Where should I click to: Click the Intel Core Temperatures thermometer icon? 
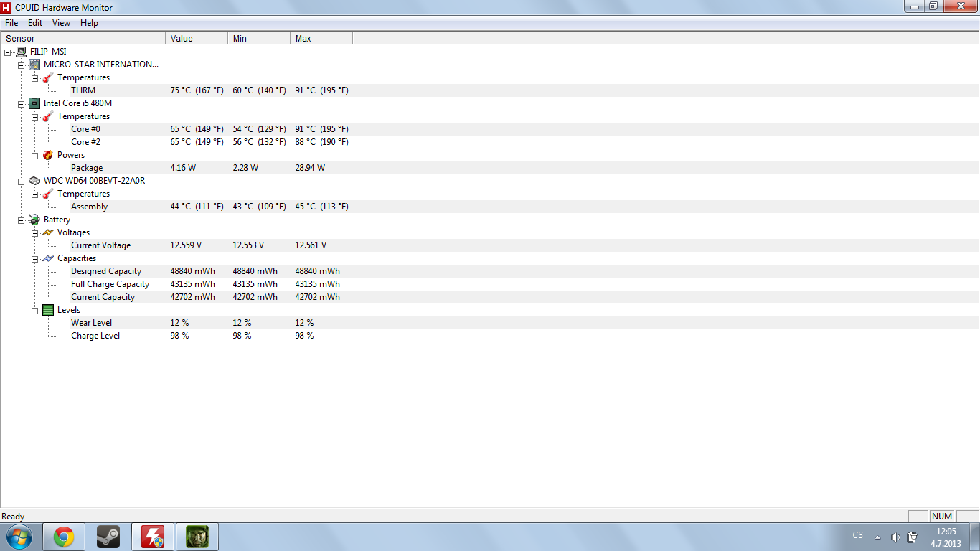(x=48, y=116)
